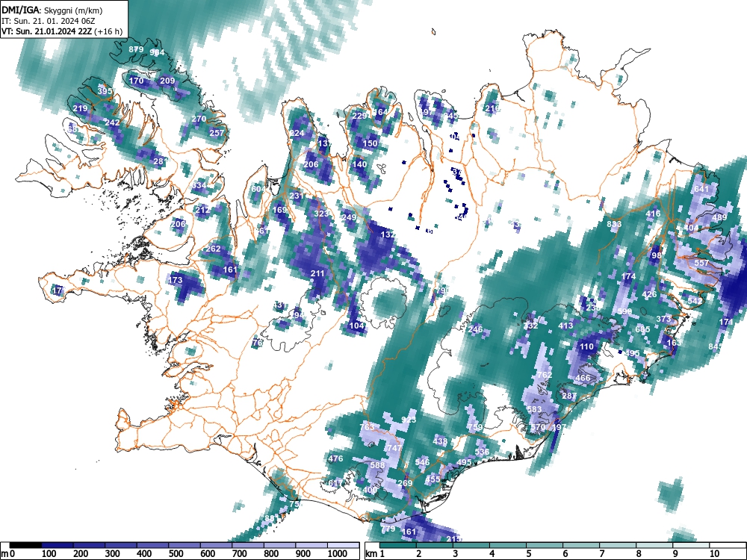747x560 pixels.
Task: Click the '211' value in the central map
Action: tap(317, 273)
